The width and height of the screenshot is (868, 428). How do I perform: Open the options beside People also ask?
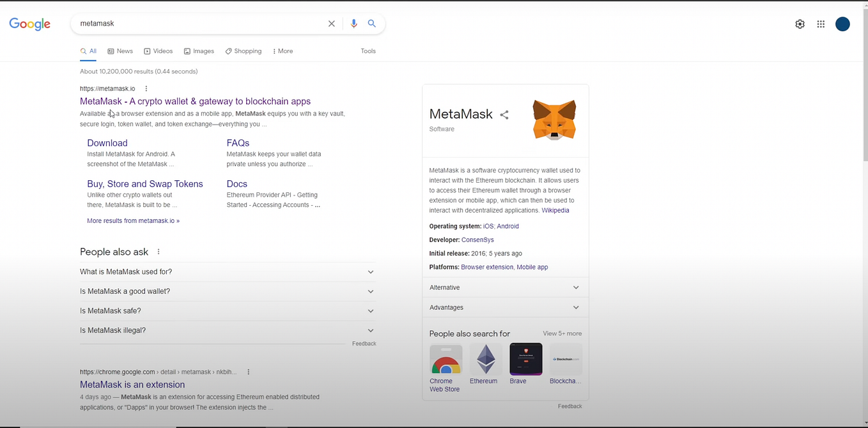pos(159,252)
